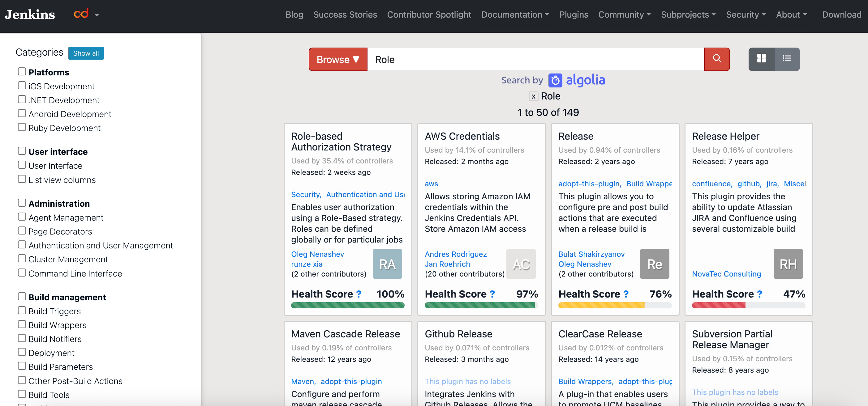This screenshot has width=868, height=406.
Task: Tick Authentication and User Management checkbox
Action: click(x=22, y=245)
